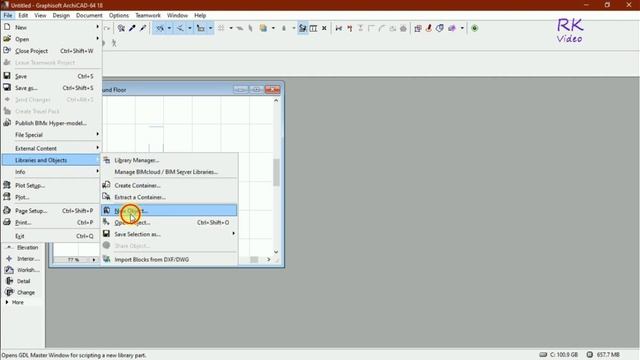Viewport: 640px width, 360px height.
Task: Choose Import Blocks from DXF/DWG
Action: (x=169, y=259)
